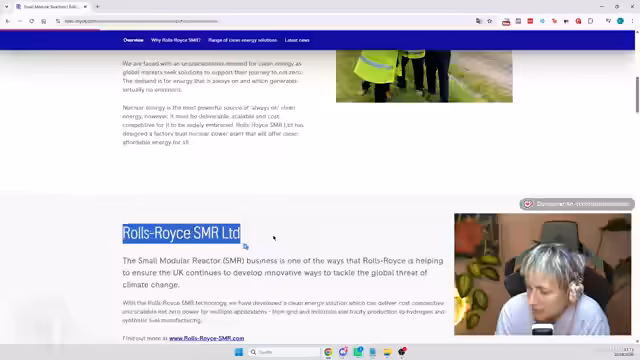Click the heart notification banner above the webcam
Viewport: 640px width, 360px height.
[x=577, y=204]
